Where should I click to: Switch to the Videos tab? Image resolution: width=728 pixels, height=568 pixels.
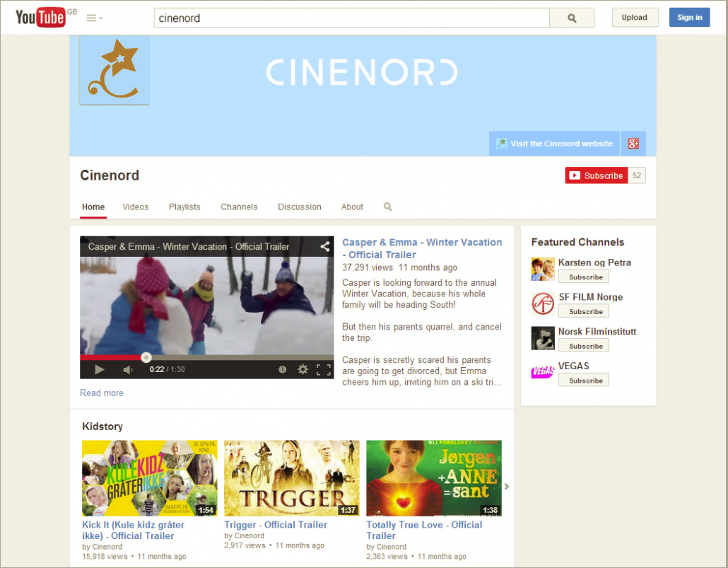click(x=136, y=207)
